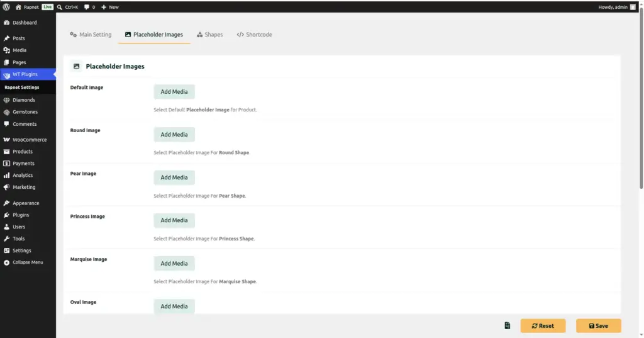Image resolution: width=644 pixels, height=338 pixels.
Task: Open the Howdy, admin account link
Action: [617, 7]
